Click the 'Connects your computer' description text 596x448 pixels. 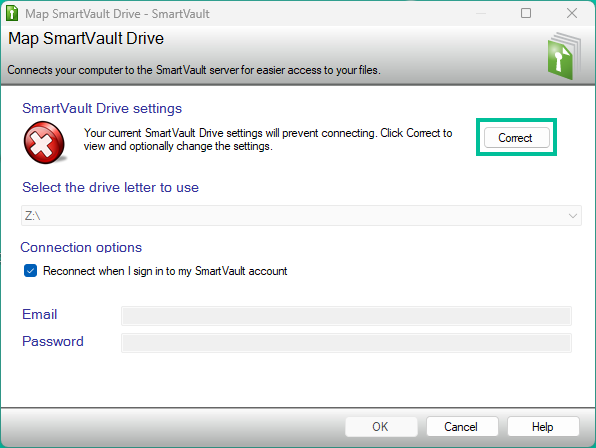[194, 70]
